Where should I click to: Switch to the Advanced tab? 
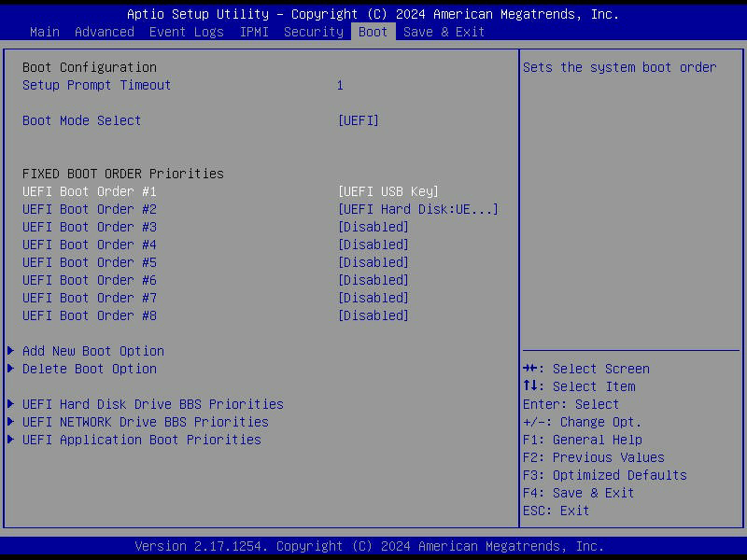[x=104, y=32]
